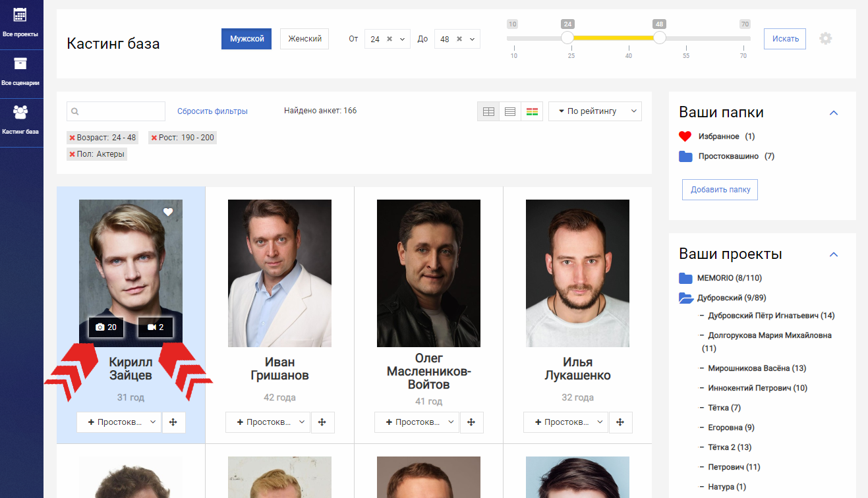Open the От age dropdown
Screen dimensions: 868x498
[402, 39]
